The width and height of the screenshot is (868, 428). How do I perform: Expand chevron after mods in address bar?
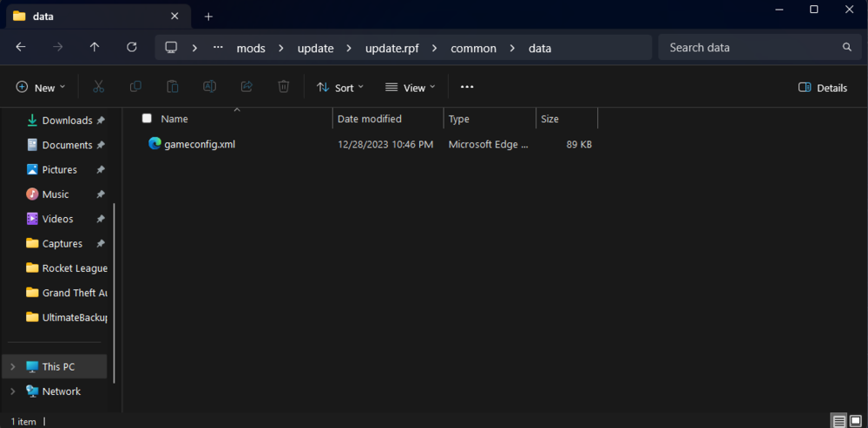(281, 48)
